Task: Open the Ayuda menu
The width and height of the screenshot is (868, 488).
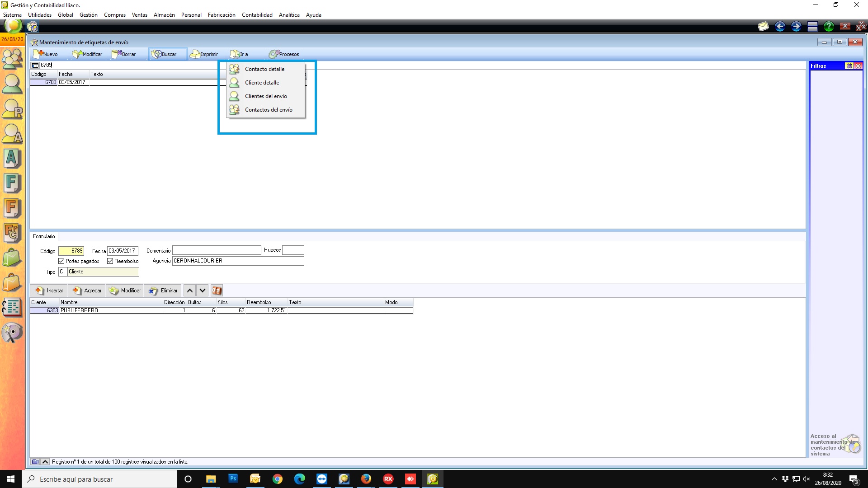Action: (314, 15)
